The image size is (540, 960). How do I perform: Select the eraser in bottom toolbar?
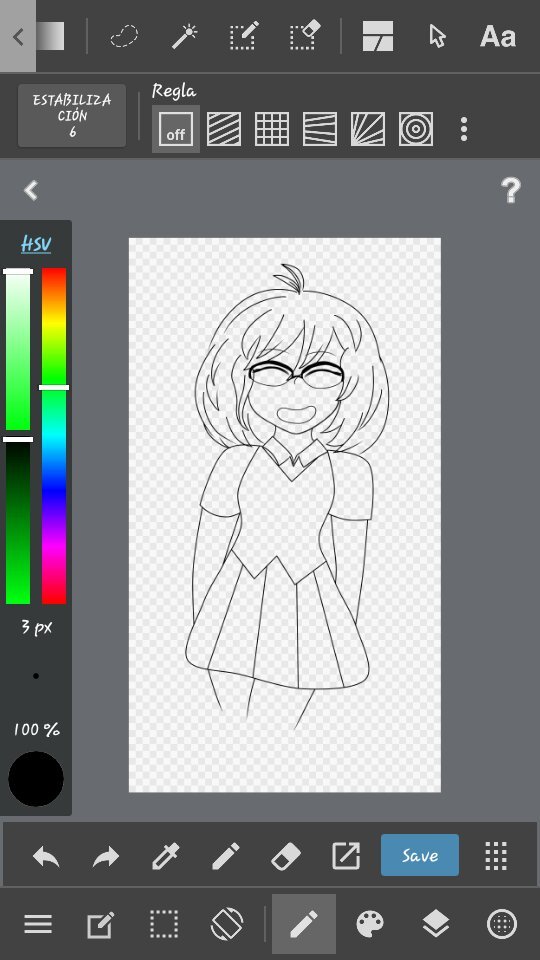click(x=286, y=855)
